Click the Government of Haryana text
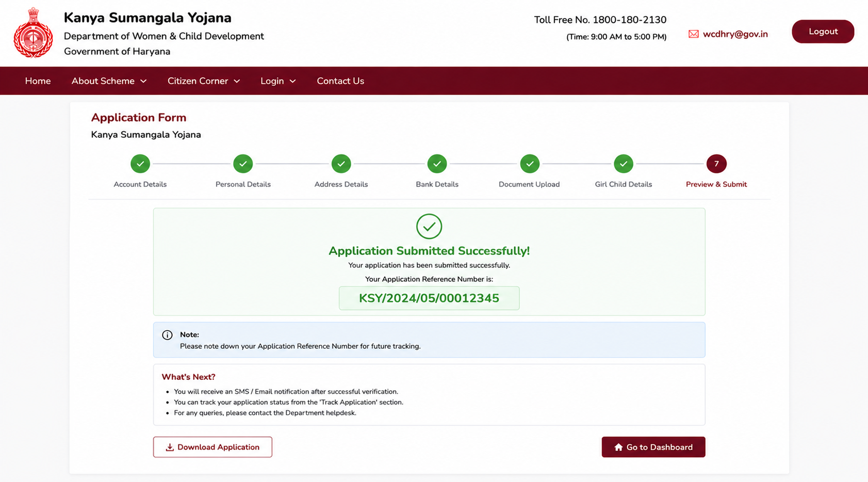The width and height of the screenshot is (868, 482). [x=117, y=52]
